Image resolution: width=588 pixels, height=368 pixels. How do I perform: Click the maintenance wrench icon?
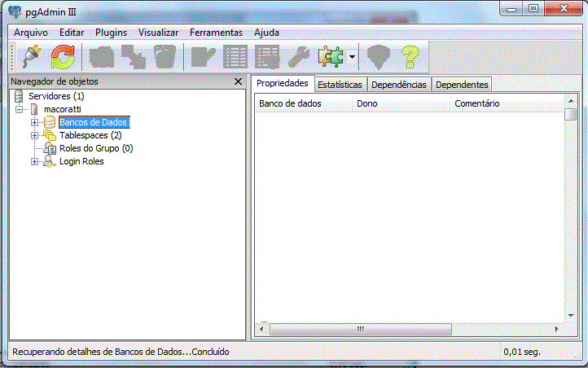pos(299,57)
